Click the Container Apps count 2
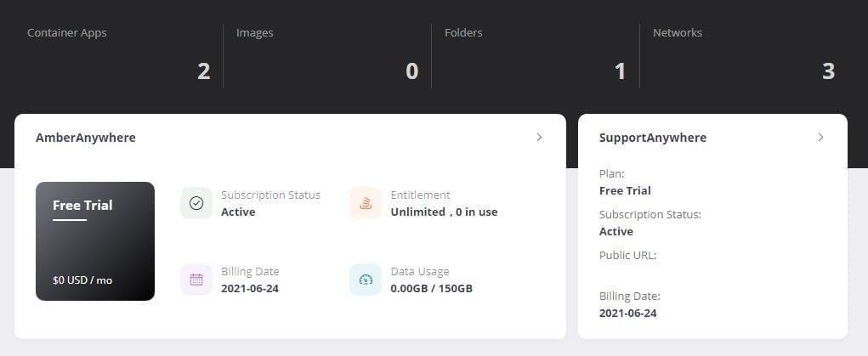868x356 pixels. (x=204, y=71)
